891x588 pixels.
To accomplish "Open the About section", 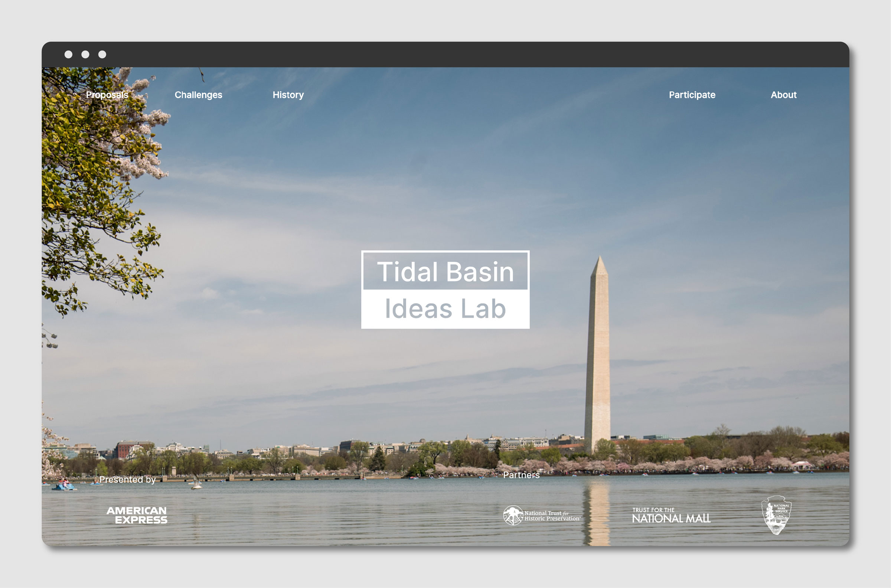I will coord(783,94).
